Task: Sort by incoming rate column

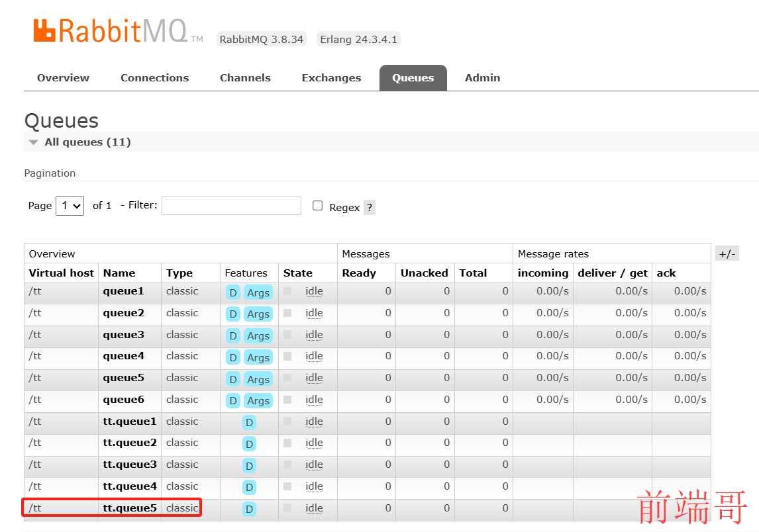Action: click(543, 273)
